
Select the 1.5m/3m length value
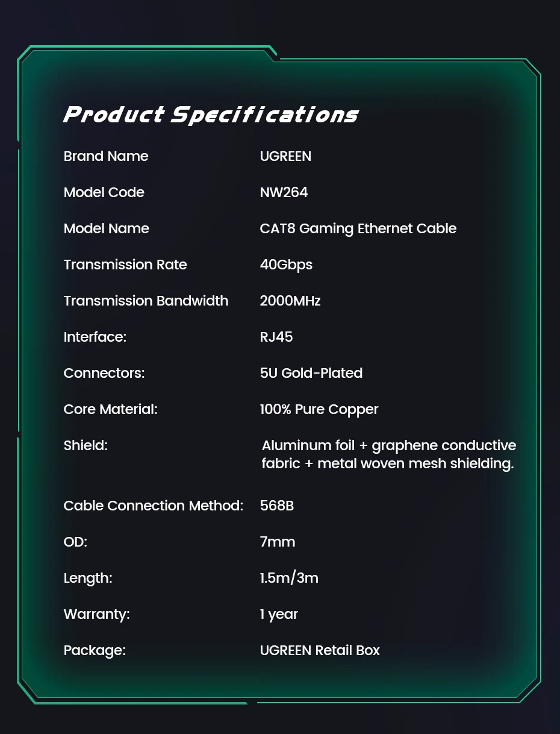pos(289,578)
